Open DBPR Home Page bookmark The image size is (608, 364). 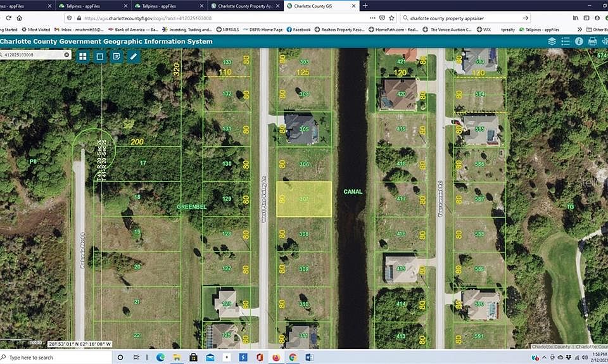262,30
